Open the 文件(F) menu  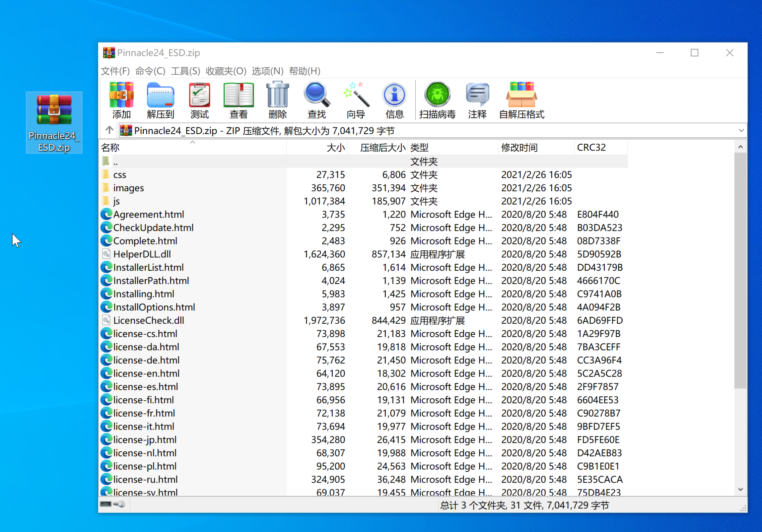click(x=115, y=71)
